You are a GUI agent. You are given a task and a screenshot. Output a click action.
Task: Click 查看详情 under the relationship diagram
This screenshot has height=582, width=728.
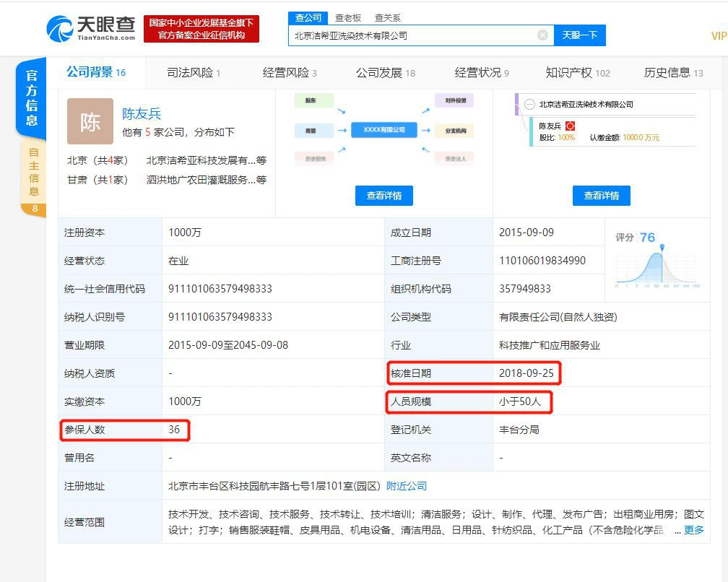(384, 196)
